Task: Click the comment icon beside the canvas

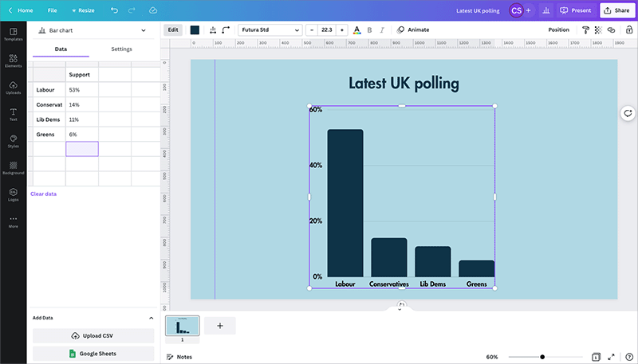Action: 628,113
